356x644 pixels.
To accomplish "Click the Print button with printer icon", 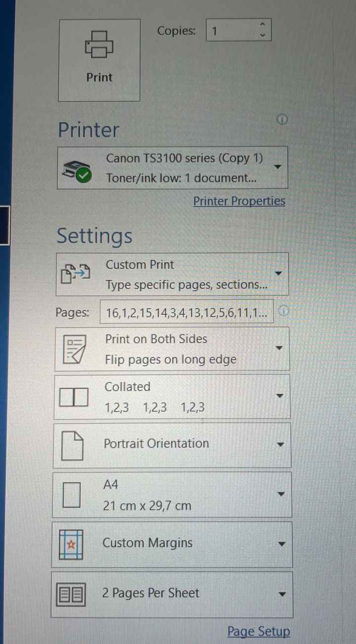I will pos(99,60).
